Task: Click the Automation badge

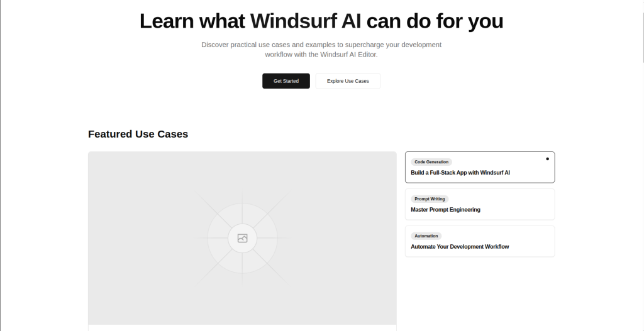Action: (426, 236)
